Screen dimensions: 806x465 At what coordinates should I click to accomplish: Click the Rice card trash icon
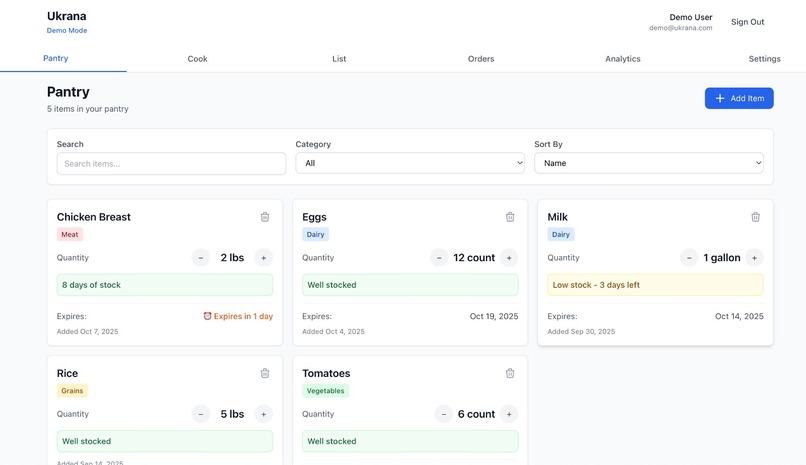[x=265, y=373]
